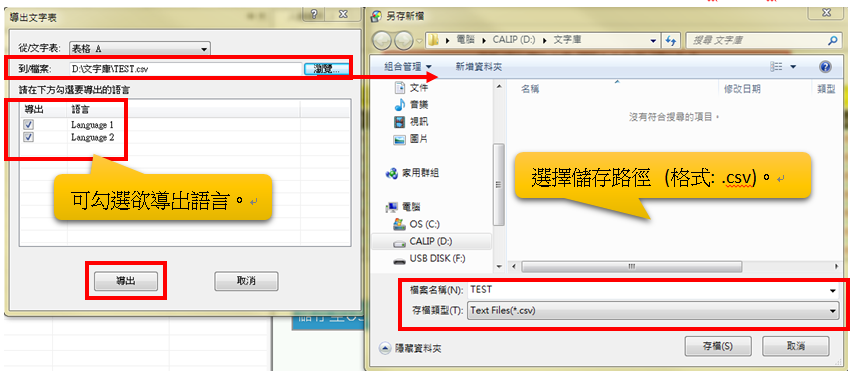
Task: Click the 修改日期 column header
Action: (x=742, y=89)
